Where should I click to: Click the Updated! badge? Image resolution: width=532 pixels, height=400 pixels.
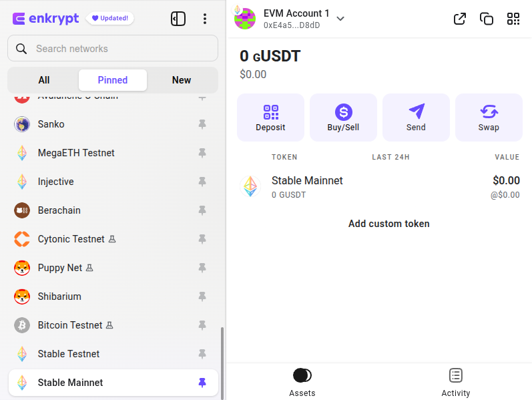tap(110, 18)
